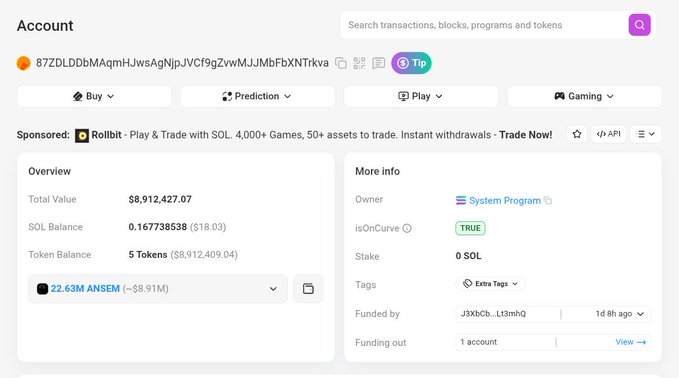
Task: Open the list options dropdown
Action: pos(645,134)
